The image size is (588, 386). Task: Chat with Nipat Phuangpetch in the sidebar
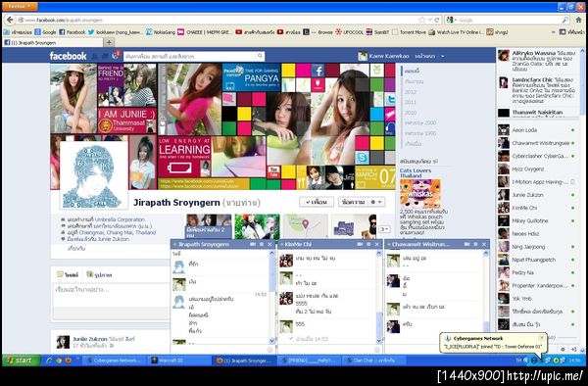[x=537, y=260]
